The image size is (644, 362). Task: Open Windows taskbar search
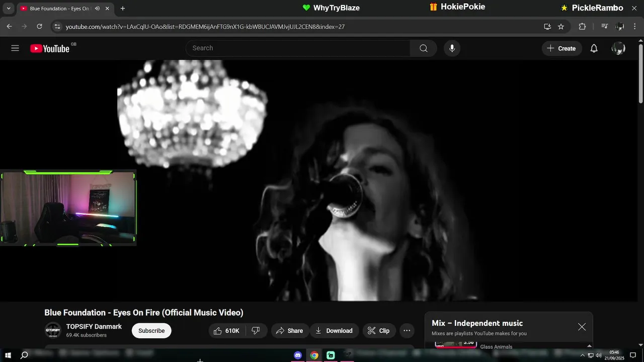click(x=24, y=355)
